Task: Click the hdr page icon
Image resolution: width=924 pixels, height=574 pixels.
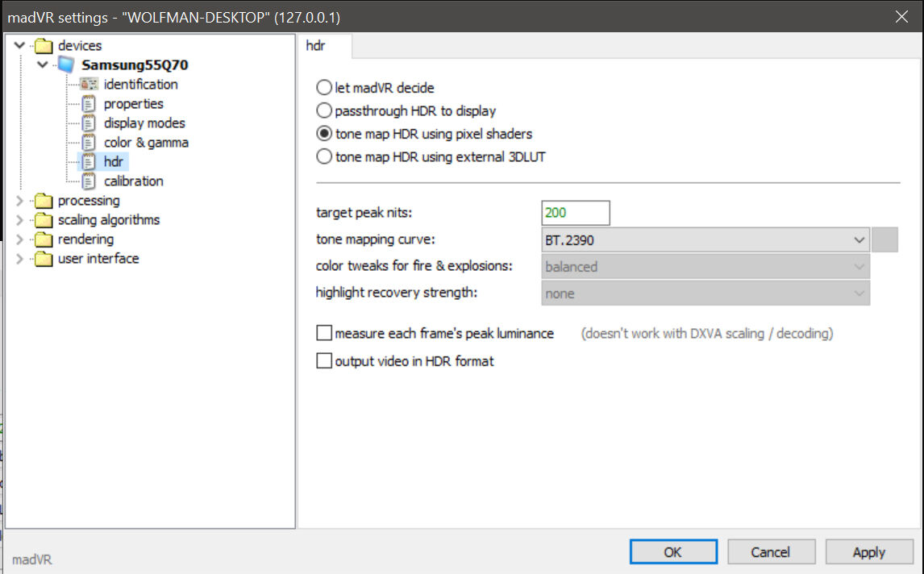Action: tap(89, 161)
